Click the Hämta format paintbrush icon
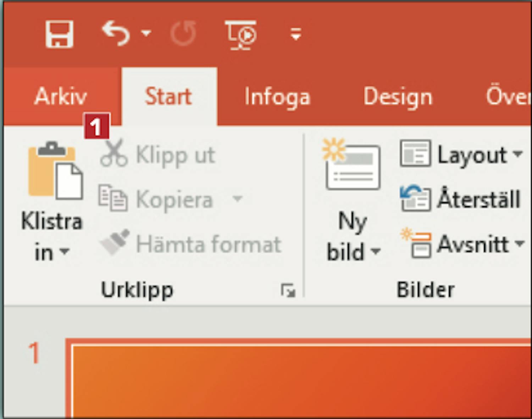 [x=115, y=242]
